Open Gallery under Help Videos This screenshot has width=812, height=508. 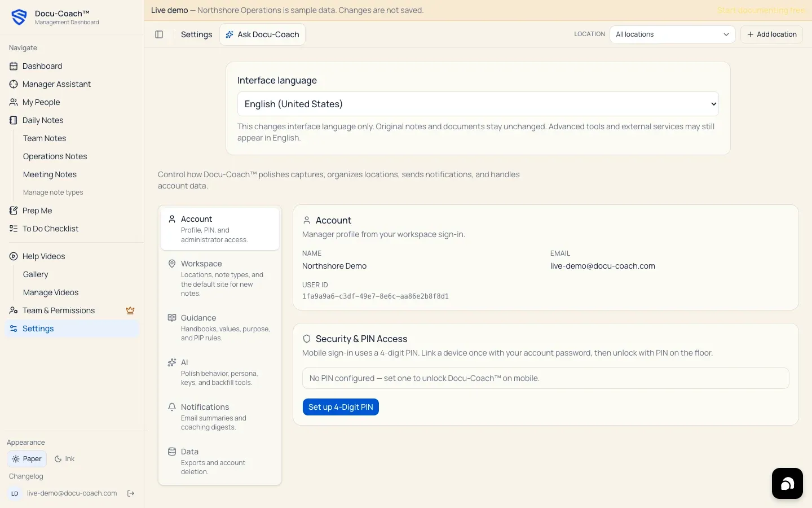pos(36,274)
